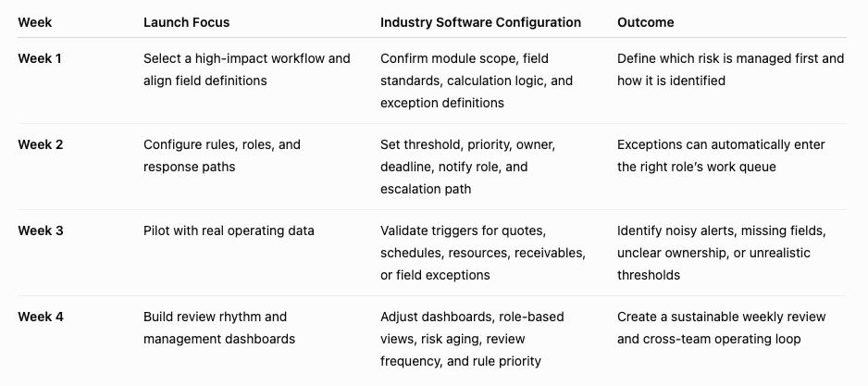This screenshot has height=386, width=868.
Task: Click 'Exceptions can automatically enter' cell
Action: 721,156
